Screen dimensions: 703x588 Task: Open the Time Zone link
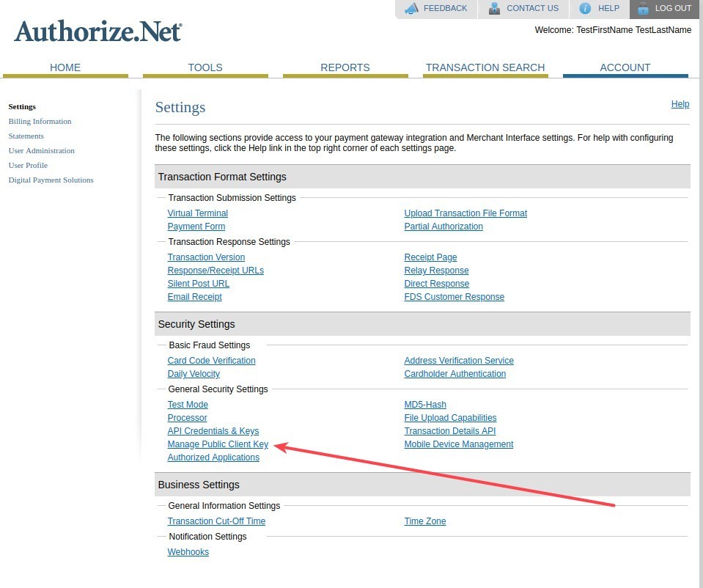(x=425, y=521)
